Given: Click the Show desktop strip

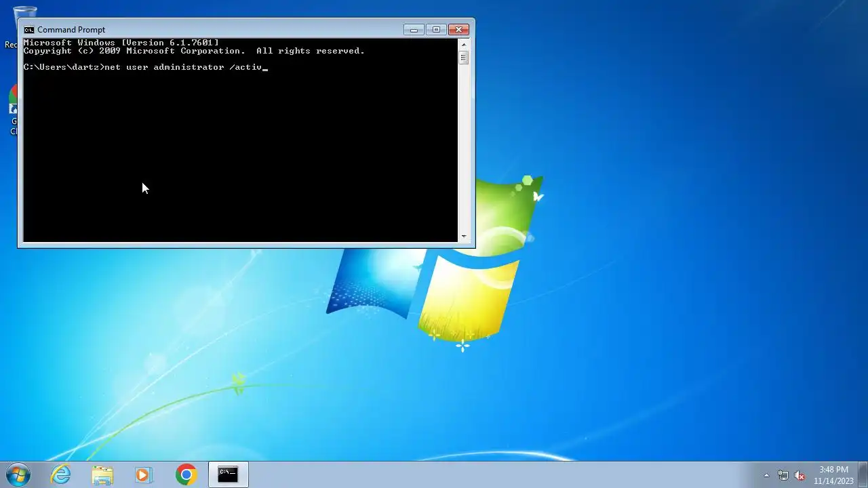Looking at the screenshot, I should tap(863, 474).
